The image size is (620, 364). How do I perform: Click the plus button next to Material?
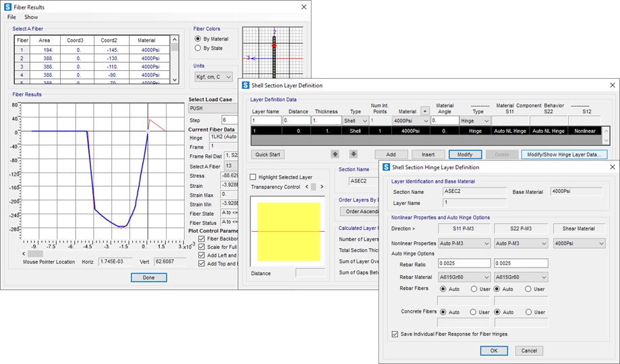point(424,111)
